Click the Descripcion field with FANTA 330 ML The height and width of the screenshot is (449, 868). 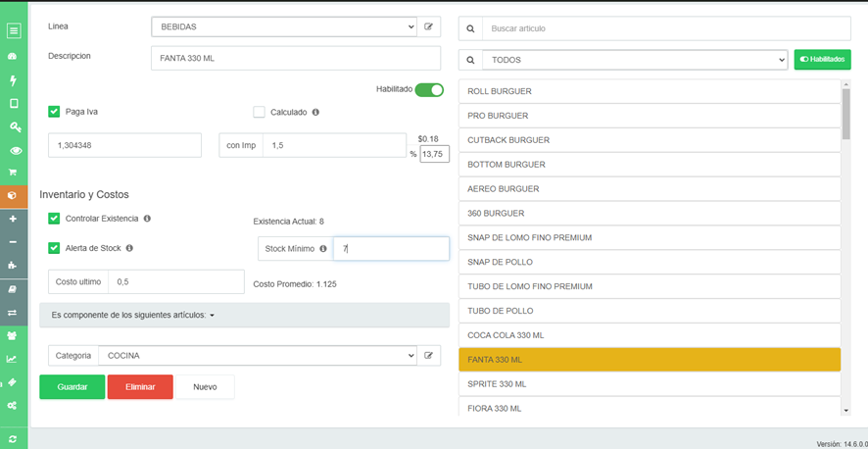coord(296,58)
